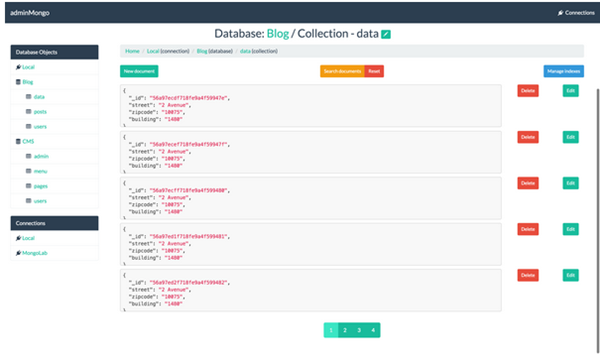Open Local connection in the breadcrumb
The image size is (600, 360).
pos(153,51)
